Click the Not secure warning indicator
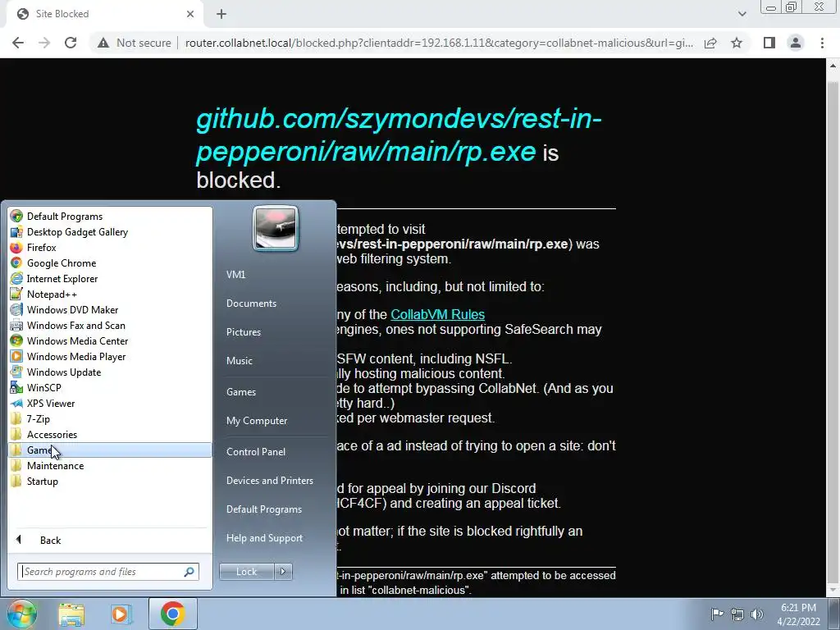The image size is (840, 630). (134, 43)
